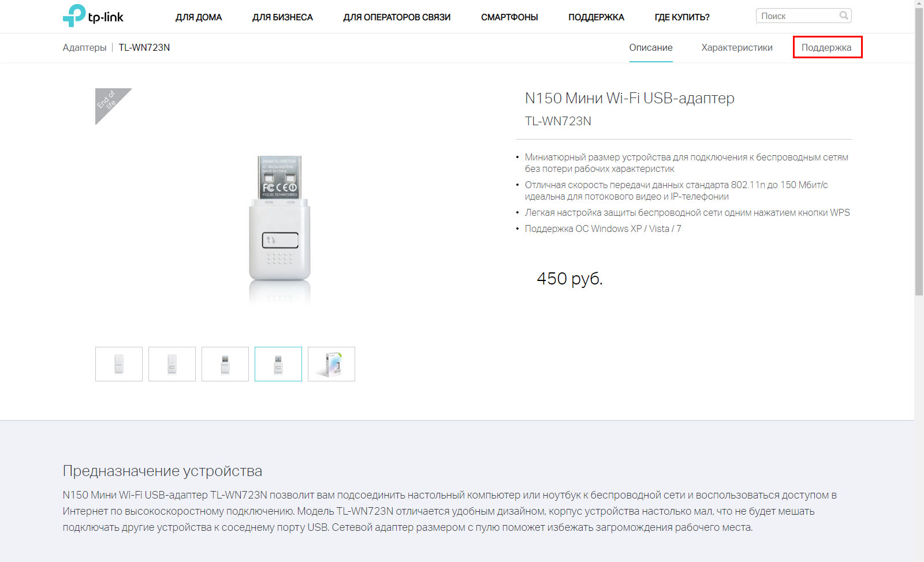Viewport: 924px width, 562px height.
Task: Open ПОДДЕРЖКА in the main navigation bar
Action: click(596, 17)
